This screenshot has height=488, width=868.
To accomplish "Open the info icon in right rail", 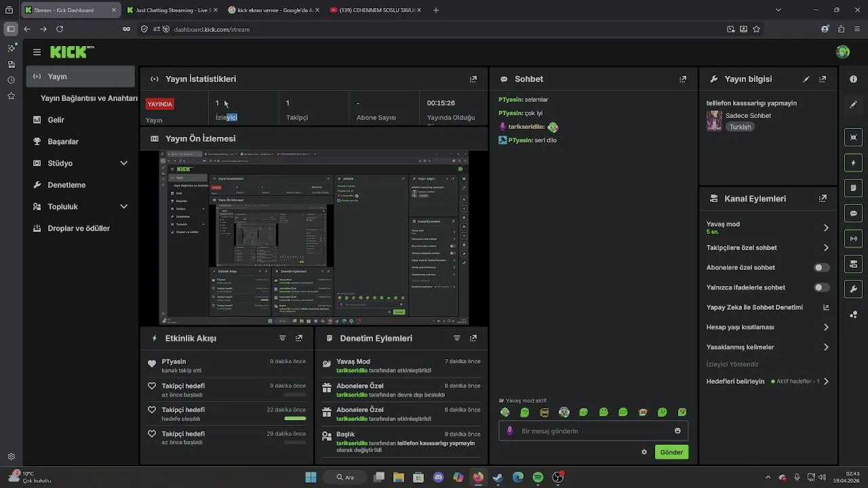I will click(853, 79).
